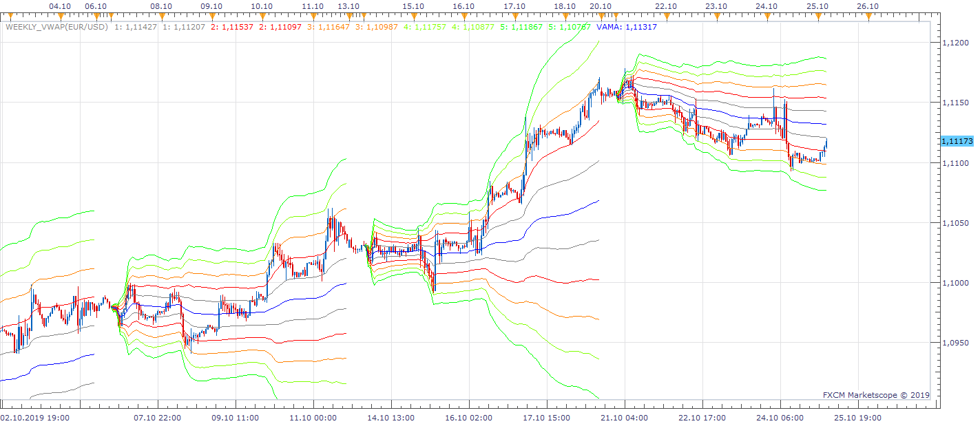Click the current price tag 1,11173
Viewport: 980px width, 426px height.
[x=957, y=141]
